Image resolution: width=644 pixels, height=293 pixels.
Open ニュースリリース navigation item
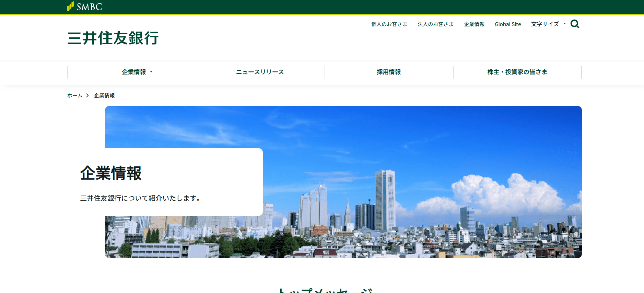pos(260,72)
